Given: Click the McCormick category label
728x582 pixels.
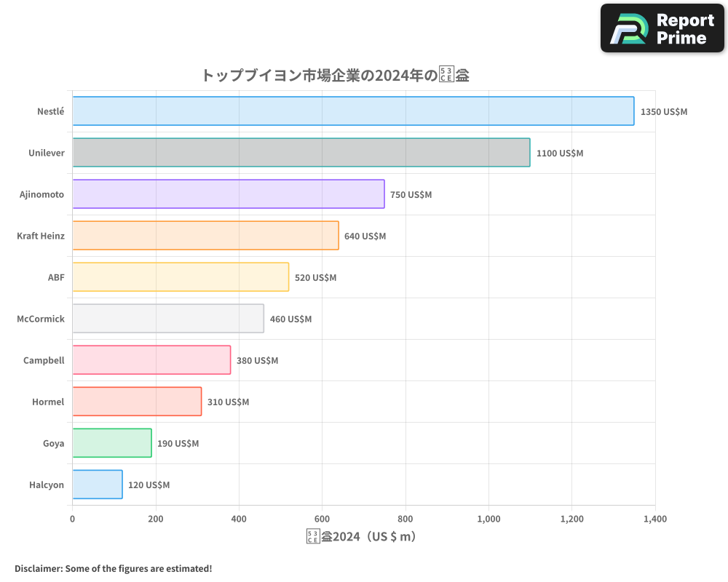Looking at the screenshot, I should tap(40, 319).
